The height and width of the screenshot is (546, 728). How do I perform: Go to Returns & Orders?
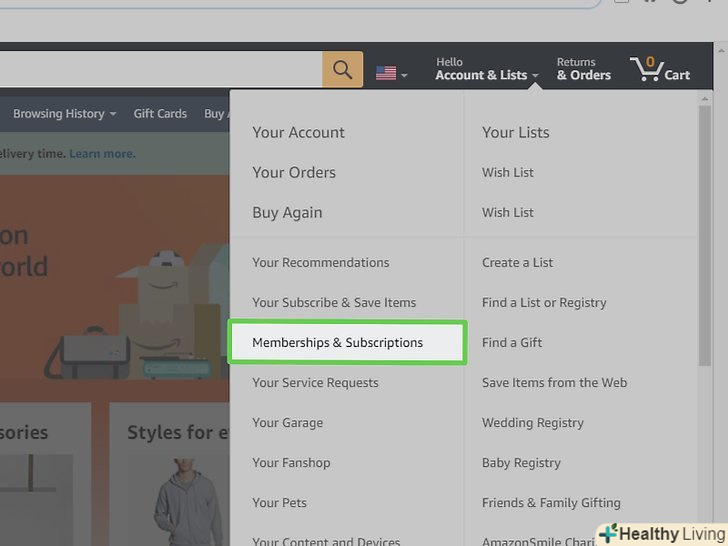(584, 69)
